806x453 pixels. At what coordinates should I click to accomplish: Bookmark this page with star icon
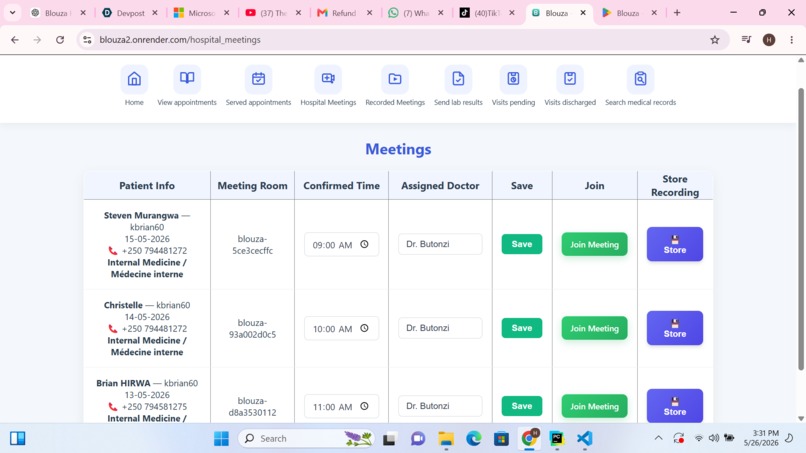715,40
